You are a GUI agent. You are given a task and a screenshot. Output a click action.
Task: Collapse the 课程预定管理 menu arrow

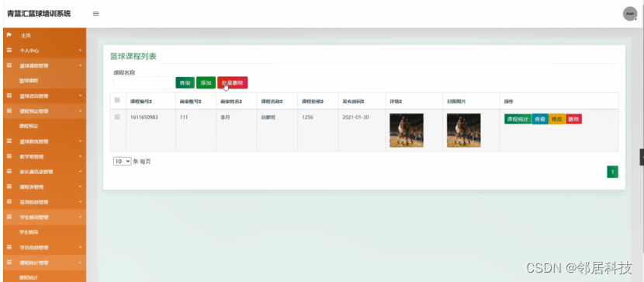(x=80, y=111)
